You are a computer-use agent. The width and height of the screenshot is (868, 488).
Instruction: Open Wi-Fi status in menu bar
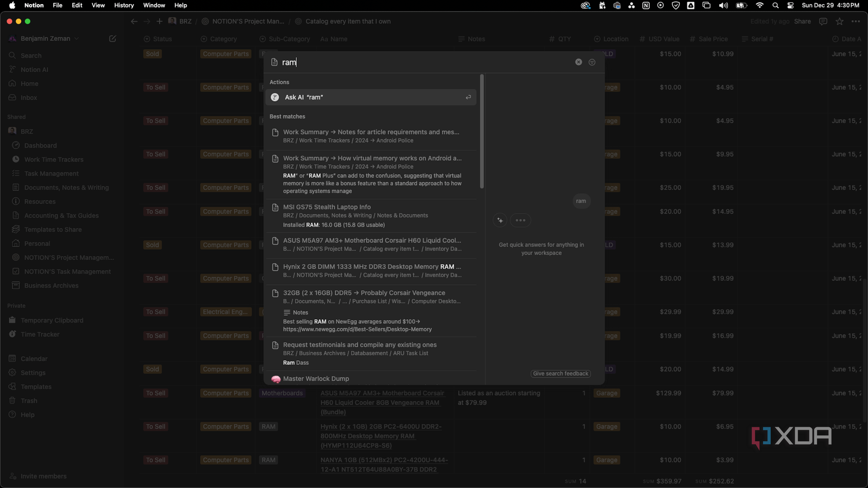759,5
